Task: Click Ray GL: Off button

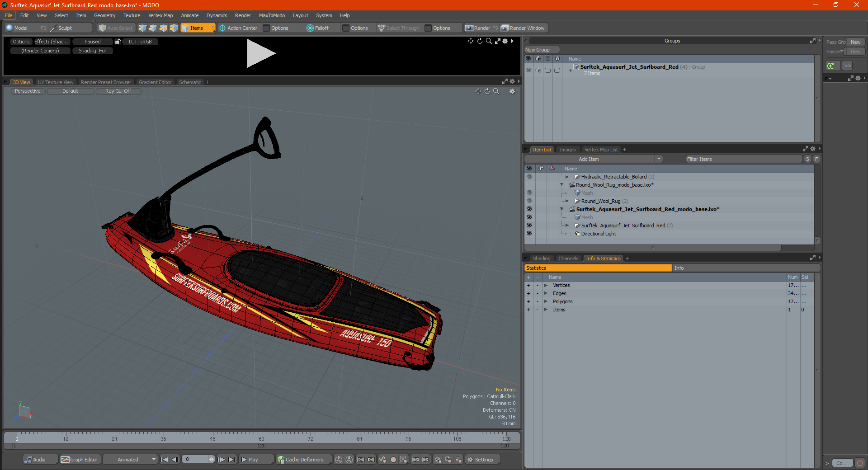Action: point(118,91)
